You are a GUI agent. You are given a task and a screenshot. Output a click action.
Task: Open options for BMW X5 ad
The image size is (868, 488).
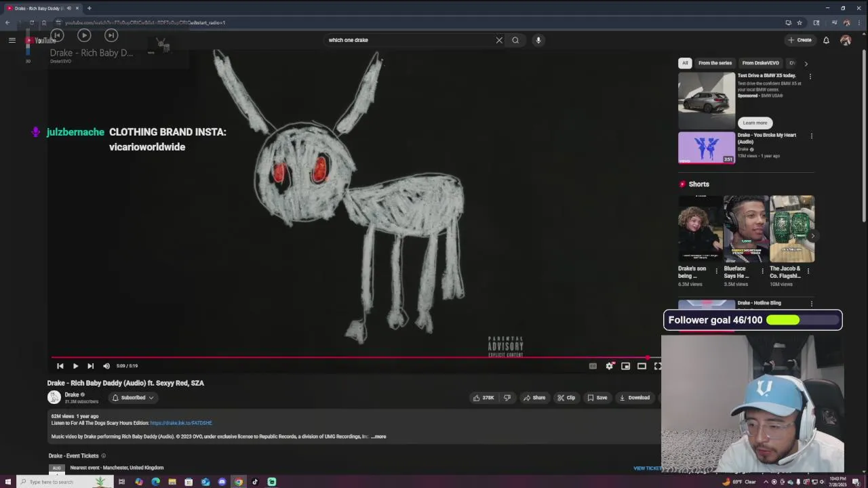pos(810,77)
